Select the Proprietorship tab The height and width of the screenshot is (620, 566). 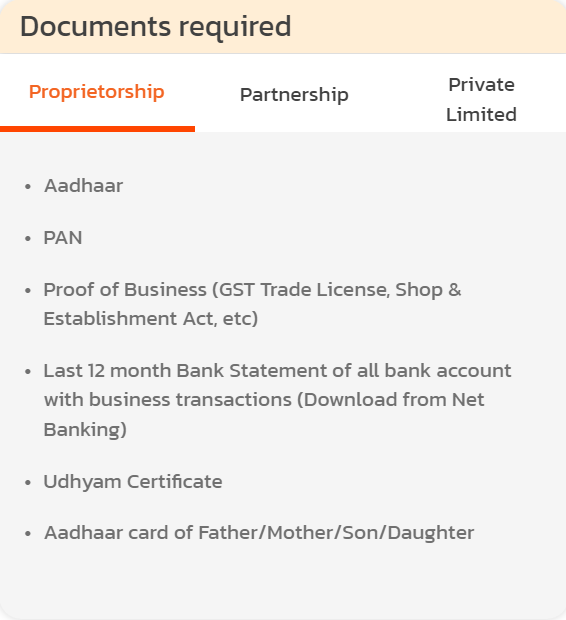(97, 92)
